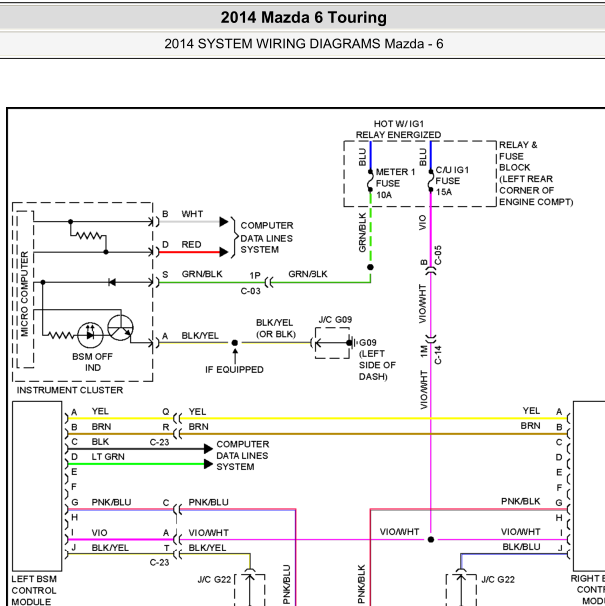605x606 pixels.
Task: Click the "PNK/BLK" label at right module pin G
Action: [520, 501]
